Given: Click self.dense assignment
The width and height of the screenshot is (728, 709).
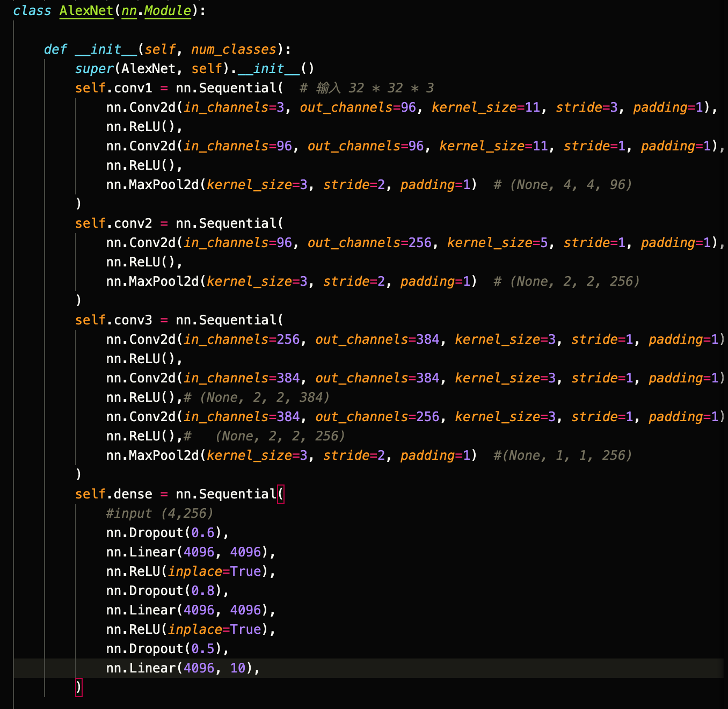Looking at the screenshot, I should [x=179, y=494].
